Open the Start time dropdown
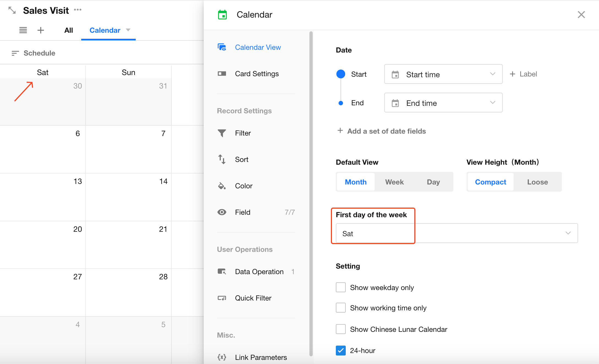Image resolution: width=599 pixels, height=364 pixels. (443, 74)
